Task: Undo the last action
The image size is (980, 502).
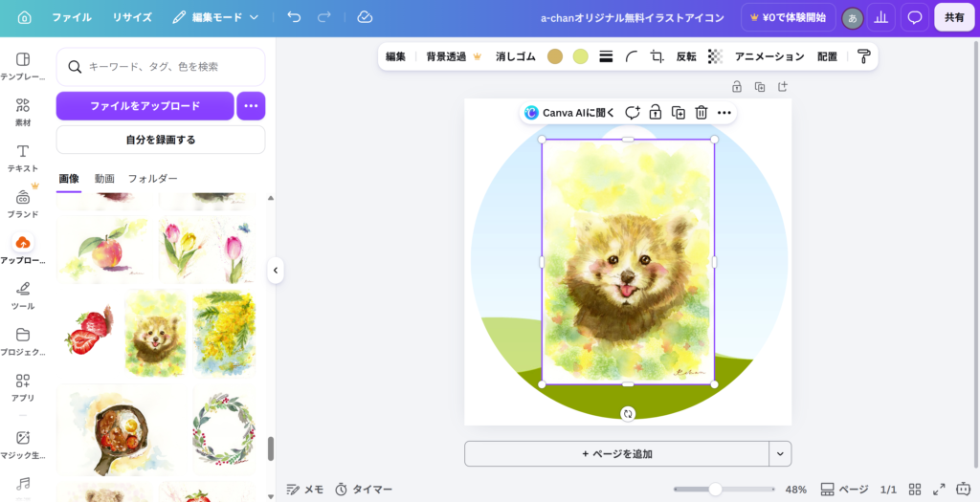Action: click(294, 17)
